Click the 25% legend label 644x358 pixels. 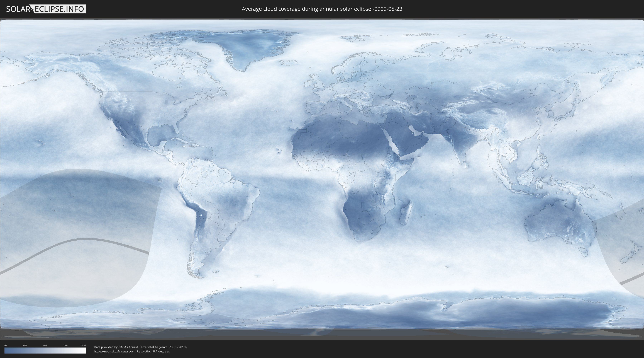[25, 345]
